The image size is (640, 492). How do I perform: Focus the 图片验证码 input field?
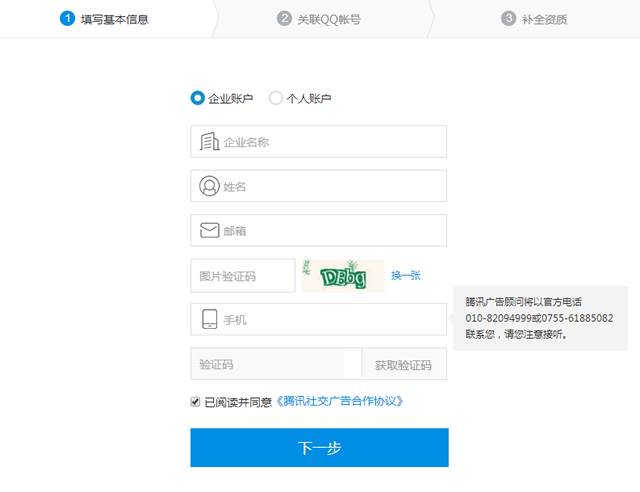tap(243, 276)
